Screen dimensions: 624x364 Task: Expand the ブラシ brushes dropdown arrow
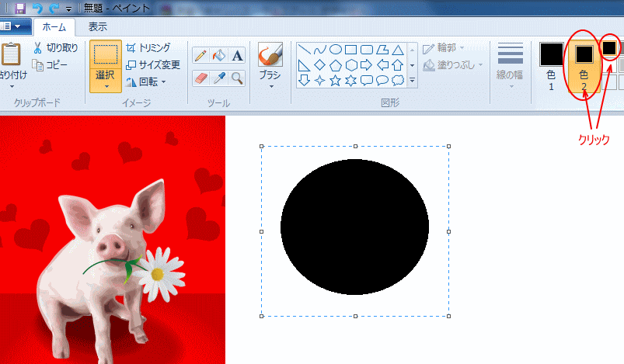[271, 87]
